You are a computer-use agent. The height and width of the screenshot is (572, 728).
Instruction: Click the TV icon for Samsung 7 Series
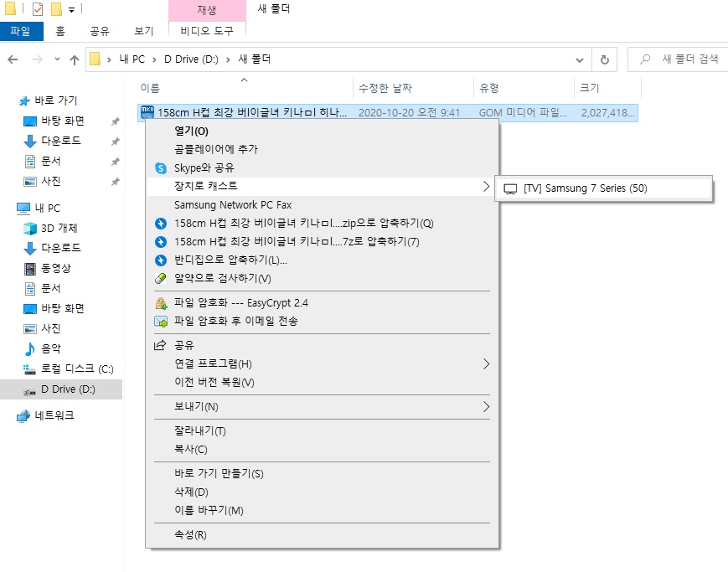point(510,188)
